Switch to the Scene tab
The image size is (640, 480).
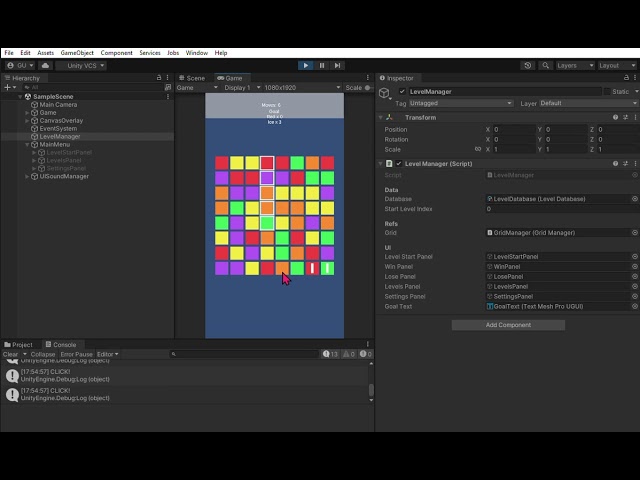click(x=192, y=78)
